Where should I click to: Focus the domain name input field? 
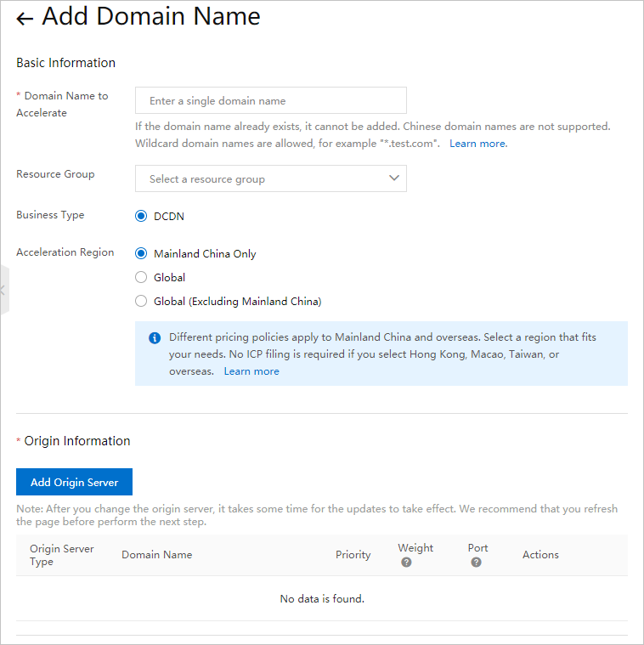[x=270, y=100]
